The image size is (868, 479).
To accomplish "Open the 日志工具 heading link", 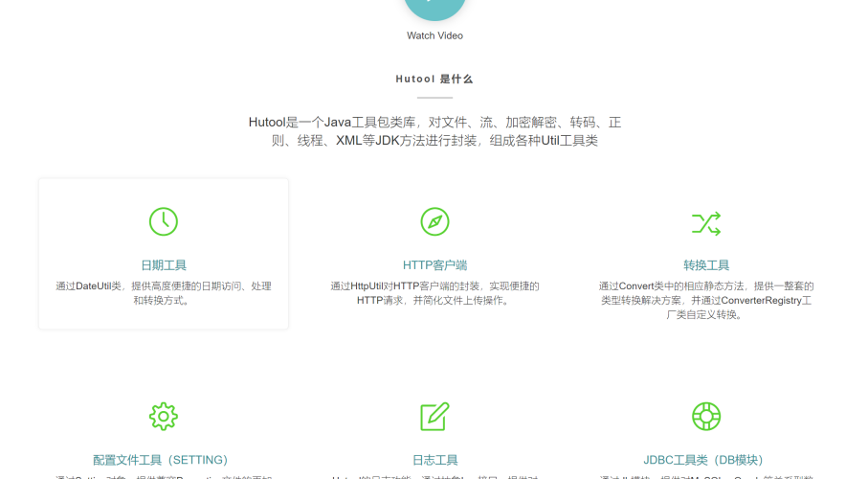I will point(434,460).
